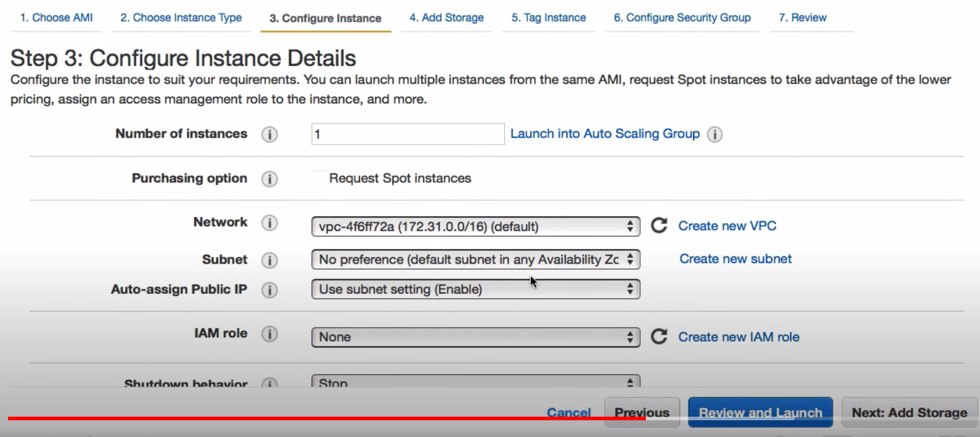Click Launch into Auto Scaling Group link

point(605,134)
